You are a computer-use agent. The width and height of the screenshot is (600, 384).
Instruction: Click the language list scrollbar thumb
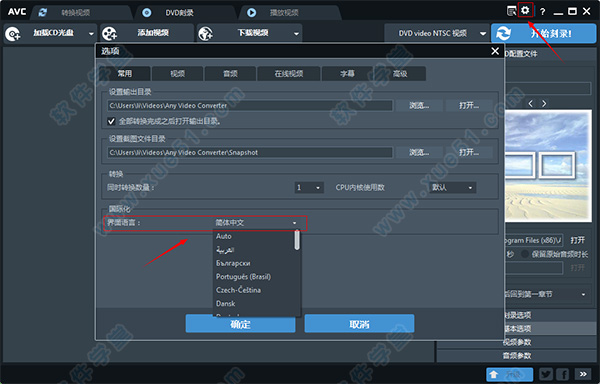tap(297, 240)
